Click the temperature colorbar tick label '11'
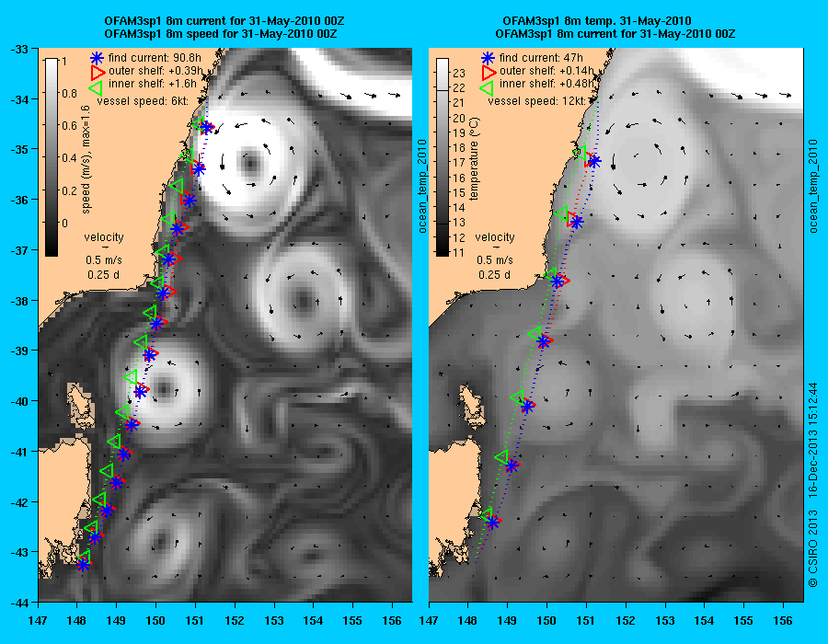Image resolution: width=828 pixels, height=644 pixels. pyautogui.click(x=459, y=252)
